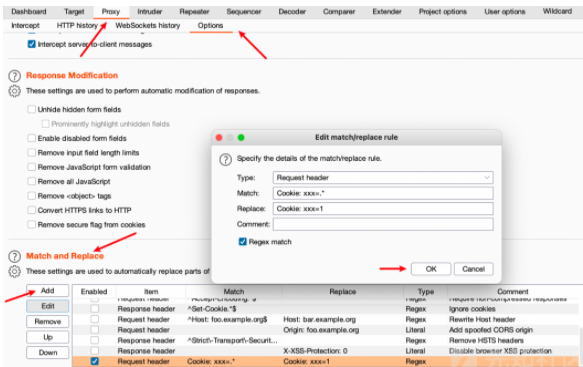Viewport: 583px width, 367px height.
Task: Sort table by Comment column header
Action: pyautogui.click(x=513, y=292)
